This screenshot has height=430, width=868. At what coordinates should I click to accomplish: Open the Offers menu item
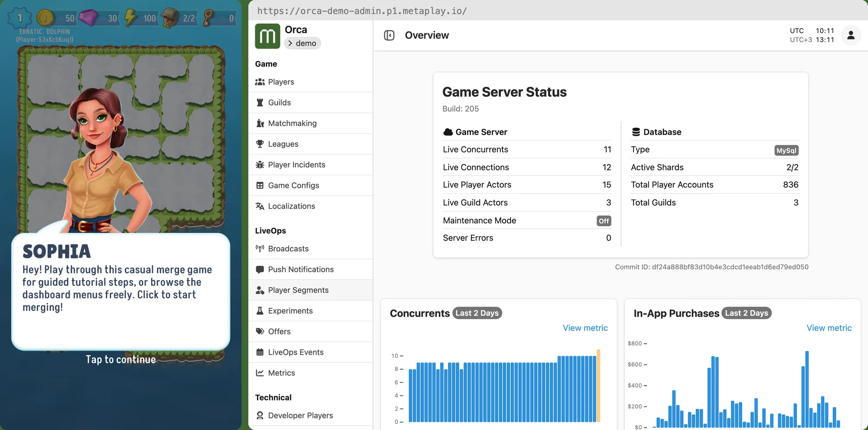point(310,331)
